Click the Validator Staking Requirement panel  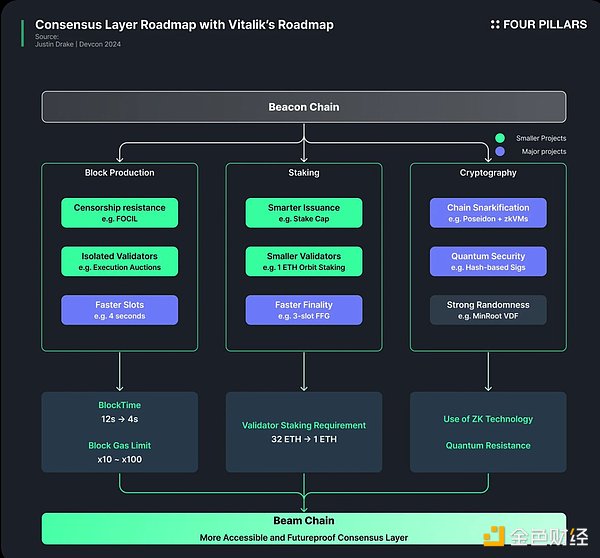tap(303, 432)
